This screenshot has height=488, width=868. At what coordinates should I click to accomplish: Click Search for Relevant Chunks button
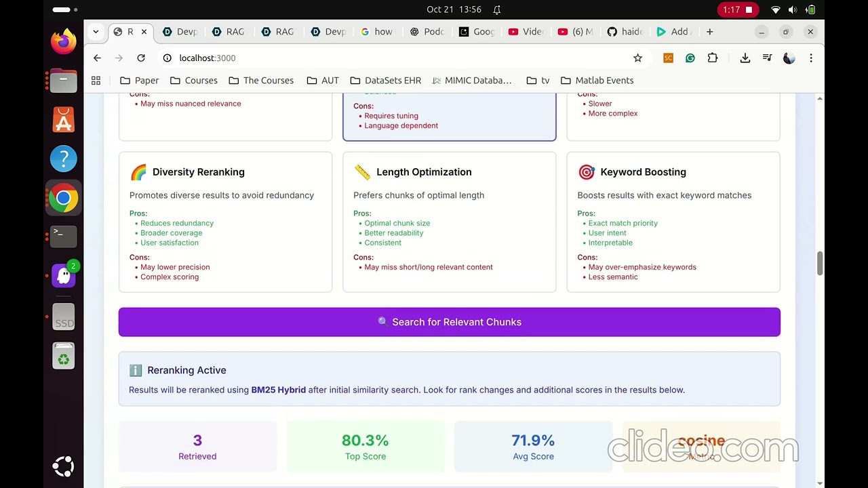tap(450, 322)
